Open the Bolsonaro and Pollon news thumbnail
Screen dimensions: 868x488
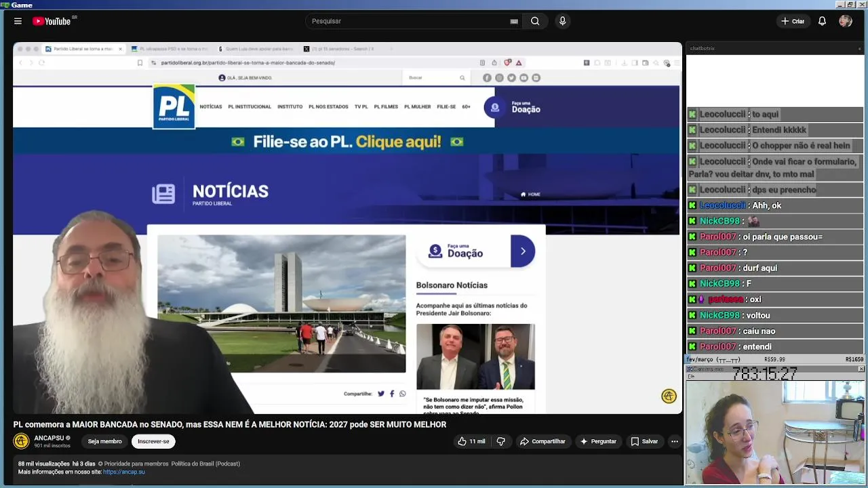475,357
